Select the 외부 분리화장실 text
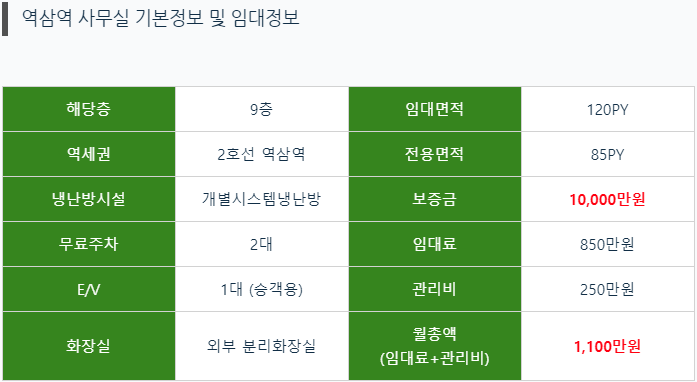 click(x=261, y=346)
